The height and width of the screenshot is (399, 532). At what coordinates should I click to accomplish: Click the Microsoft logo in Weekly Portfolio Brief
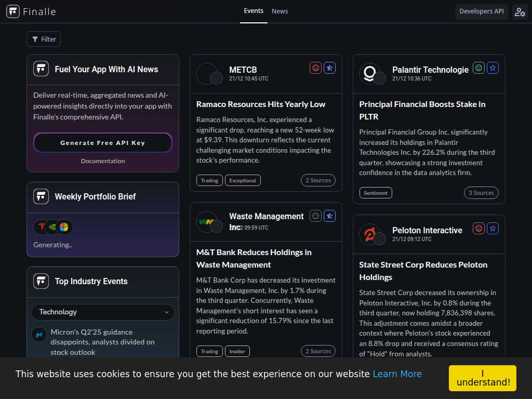pyautogui.click(x=64, y=227)
